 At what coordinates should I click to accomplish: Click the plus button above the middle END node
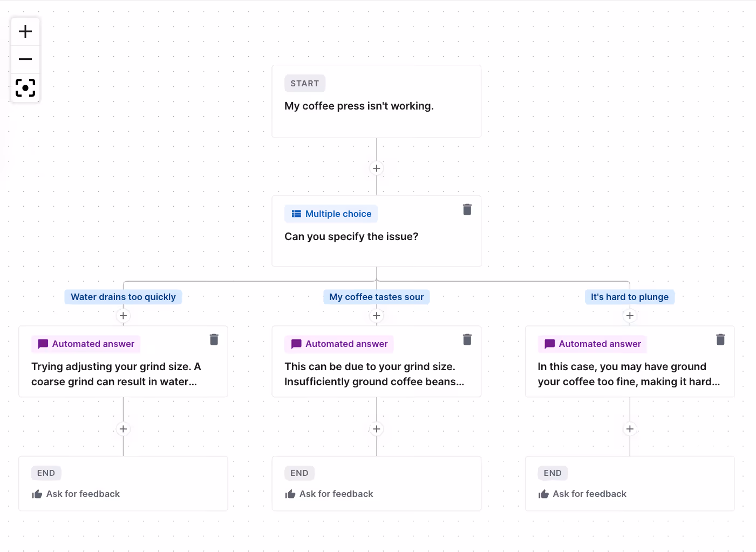376,428
